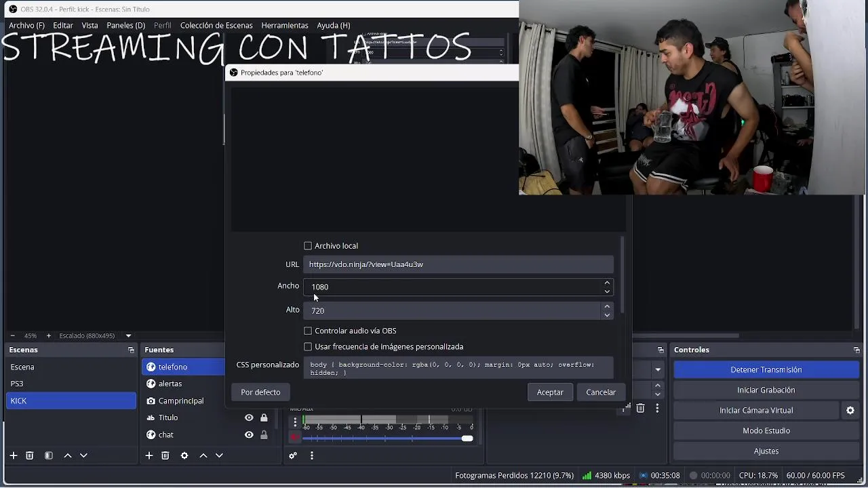The image size is (868, 488).
Task: Open the Ayuda menu
Action: 334,25
